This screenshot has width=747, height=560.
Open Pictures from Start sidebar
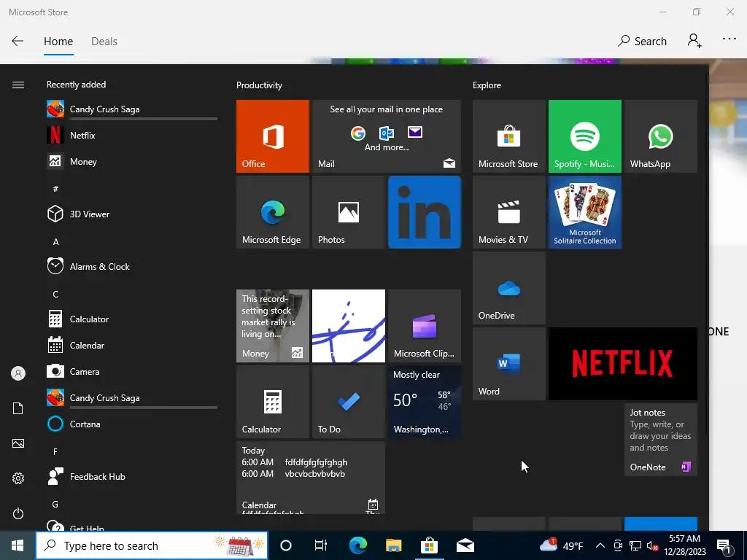tap(18, 443)
